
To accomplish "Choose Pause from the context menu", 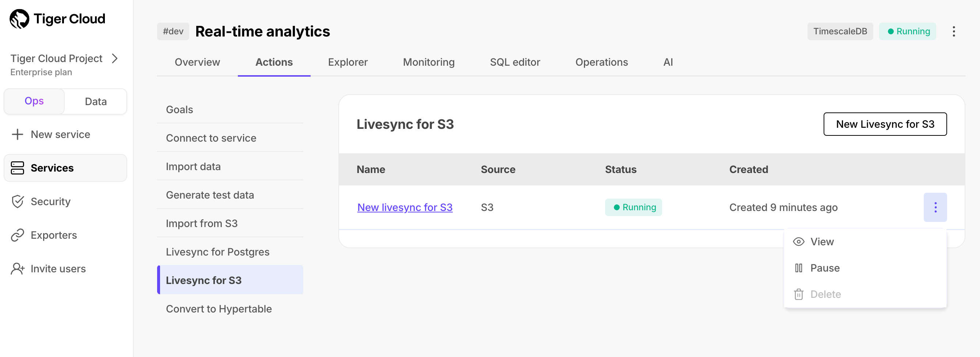I will coord(865,268).
